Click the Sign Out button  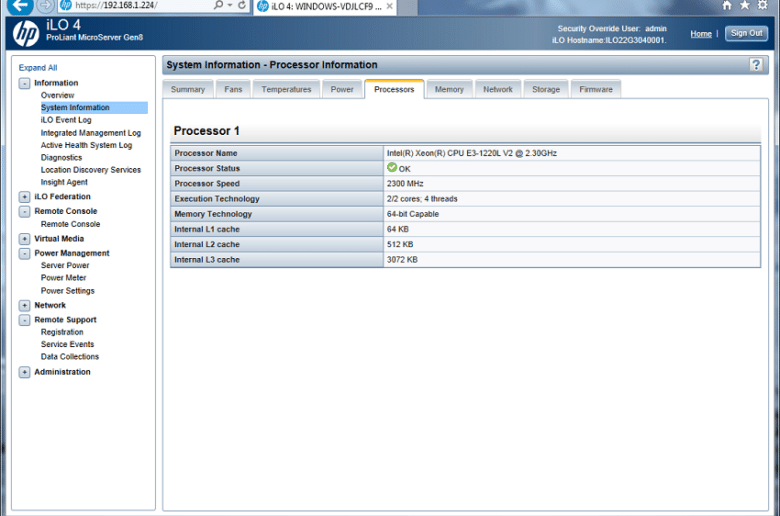coord(746,33)
